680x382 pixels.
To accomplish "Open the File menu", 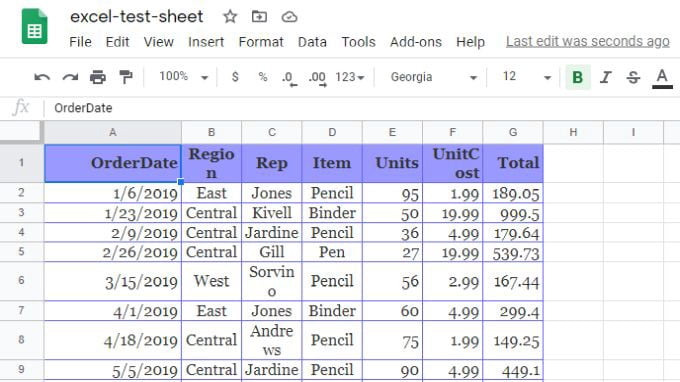I will (80, 42).
